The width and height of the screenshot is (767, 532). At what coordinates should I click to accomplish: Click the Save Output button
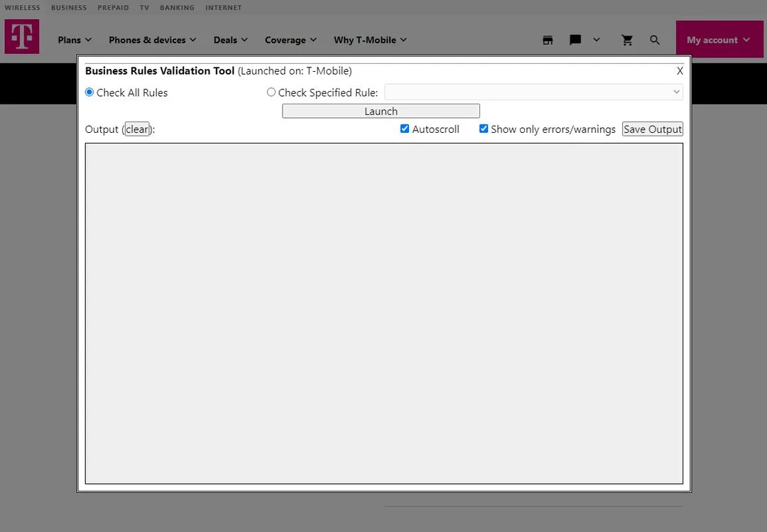[652, 129]
